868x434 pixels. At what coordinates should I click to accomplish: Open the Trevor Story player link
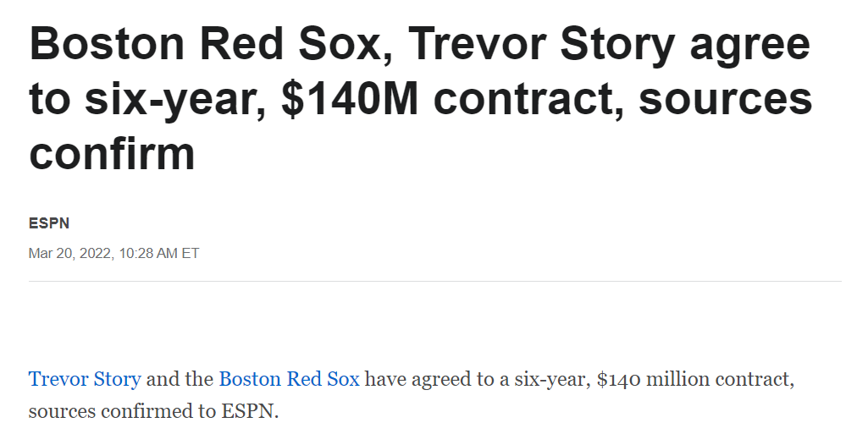click(85, 379)
